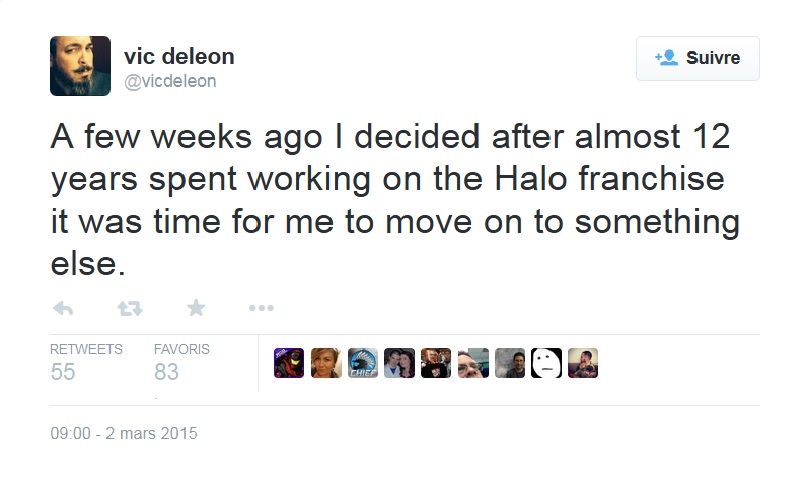Click the Suivre follow button
This screenshot has width=805, height=486.
(x=697, y=58)
